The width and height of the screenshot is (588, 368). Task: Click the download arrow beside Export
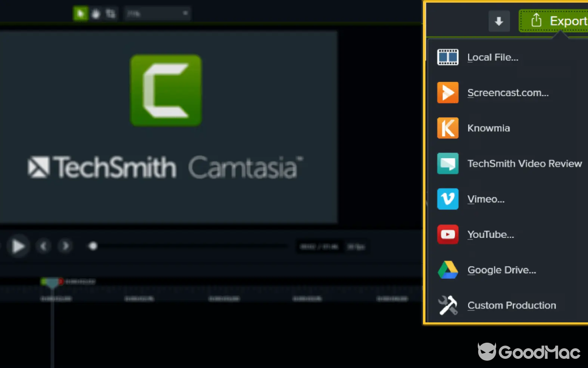499,21
